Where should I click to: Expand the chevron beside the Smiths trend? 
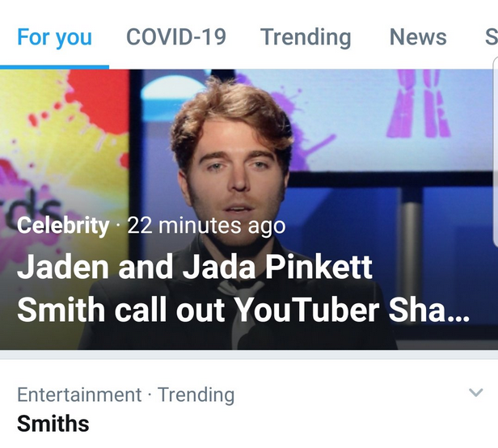tap(476, 393)
